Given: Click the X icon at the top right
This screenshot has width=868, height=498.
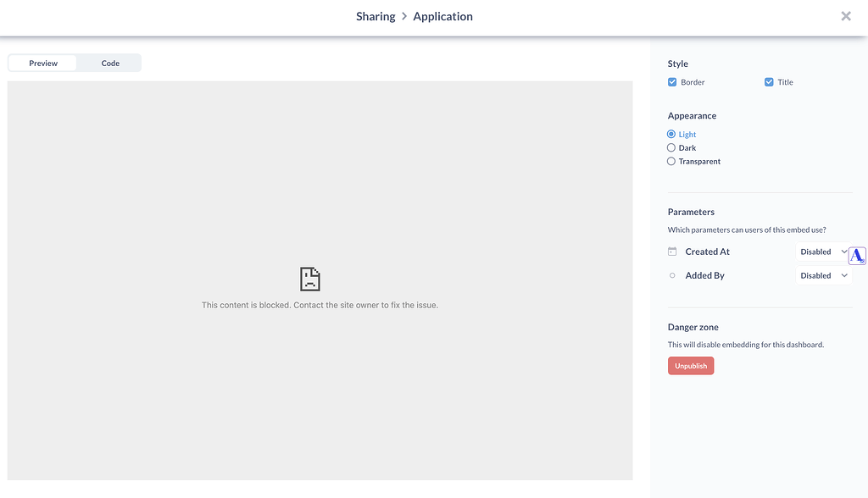Looking at the screenshot, I should coord(845,15).
